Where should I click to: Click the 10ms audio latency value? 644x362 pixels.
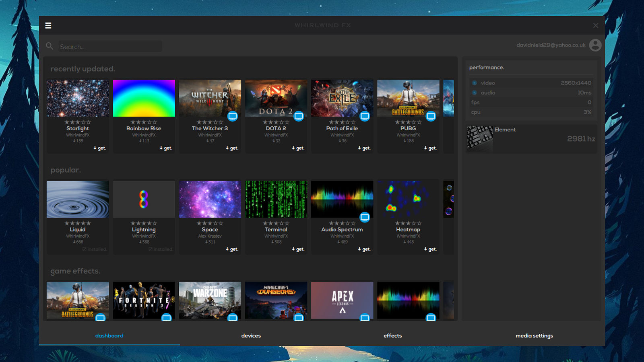click(584, 93)
